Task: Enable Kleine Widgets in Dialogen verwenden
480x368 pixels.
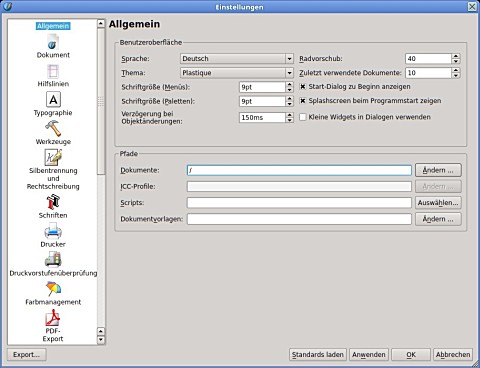Action: (x=303, y=117)
